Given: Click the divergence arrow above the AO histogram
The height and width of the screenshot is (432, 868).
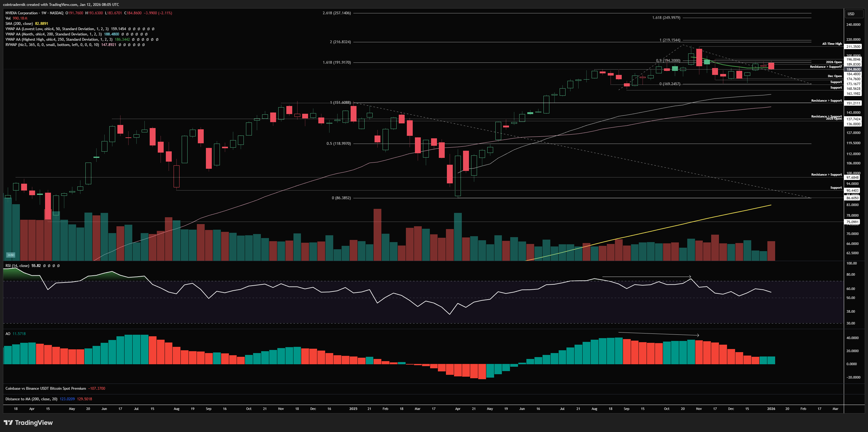Looking at the screenshot, I should coord(659,334).
